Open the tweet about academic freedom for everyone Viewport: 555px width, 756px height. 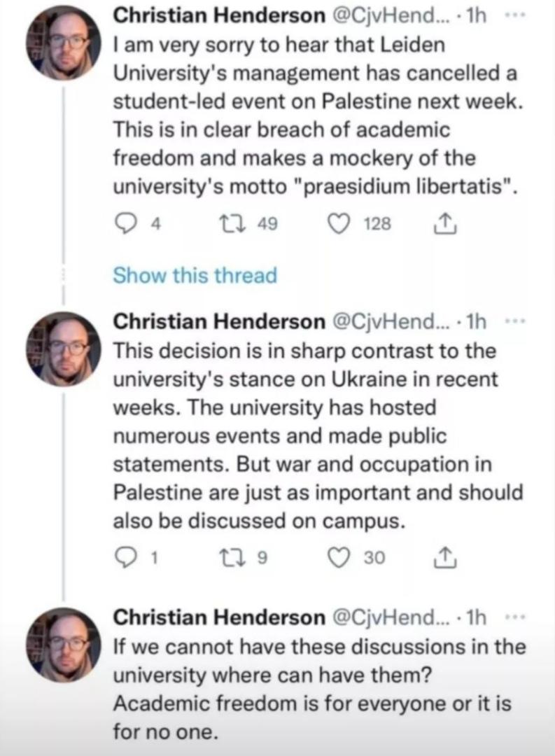(315, 689)
